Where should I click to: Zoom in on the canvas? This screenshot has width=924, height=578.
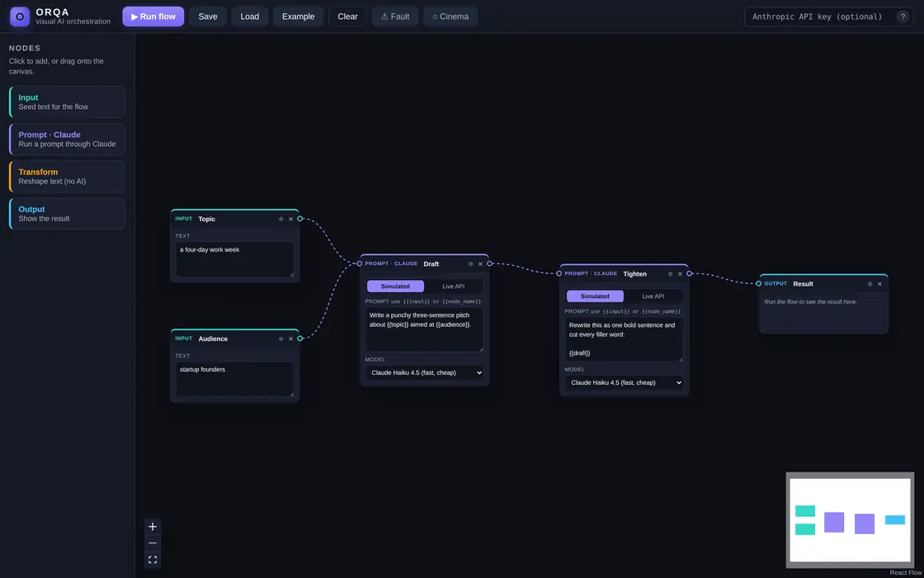(x=153, y=527)
